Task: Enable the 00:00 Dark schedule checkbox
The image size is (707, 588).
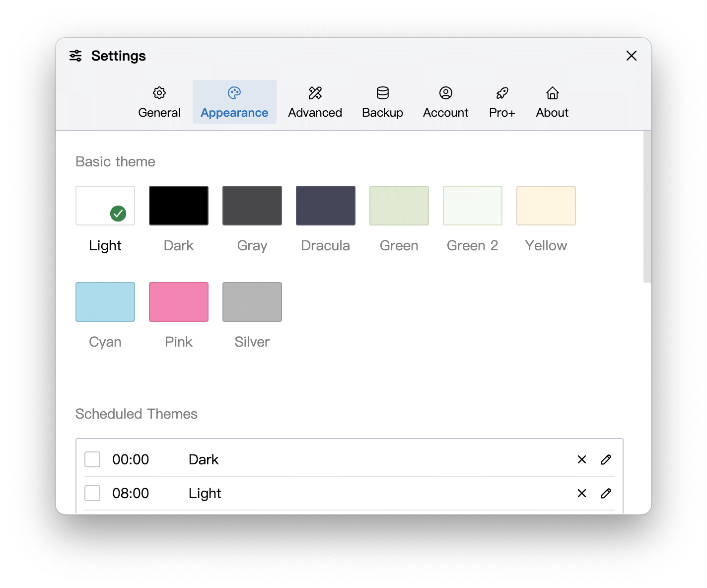Action: tap(92, 459)
